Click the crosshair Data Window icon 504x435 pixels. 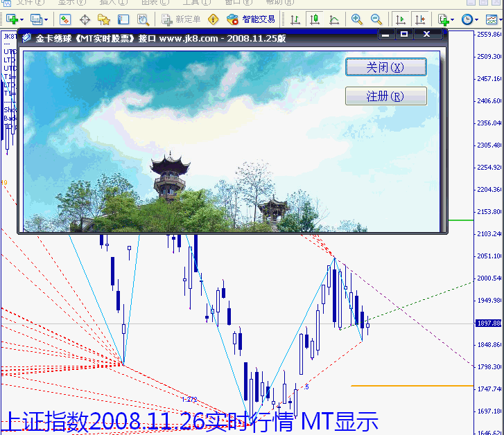[85, 19]
